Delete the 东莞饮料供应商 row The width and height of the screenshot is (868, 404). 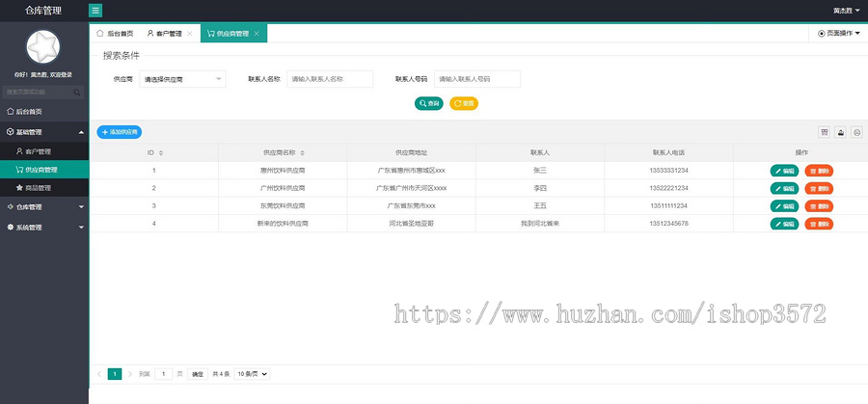(x=819, y=206)
